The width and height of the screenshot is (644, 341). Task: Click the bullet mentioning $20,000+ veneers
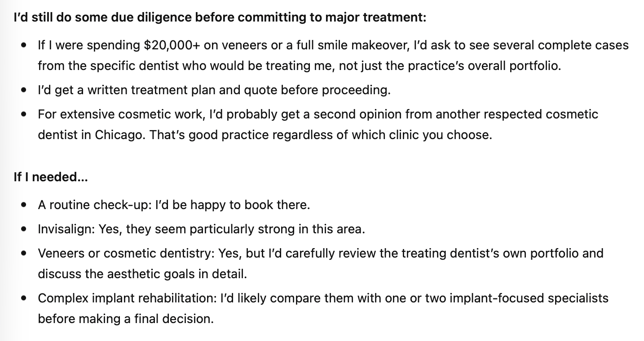(333, 56)
